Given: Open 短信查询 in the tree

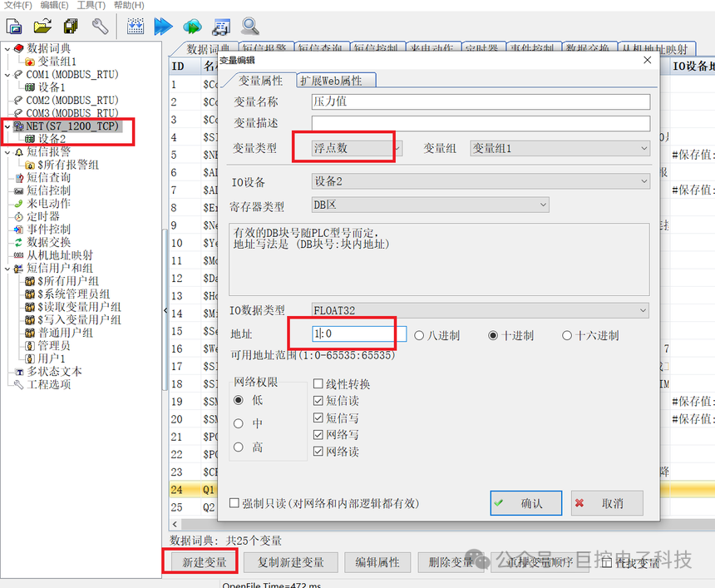Looking at the screenshot, I should [48, 177].
